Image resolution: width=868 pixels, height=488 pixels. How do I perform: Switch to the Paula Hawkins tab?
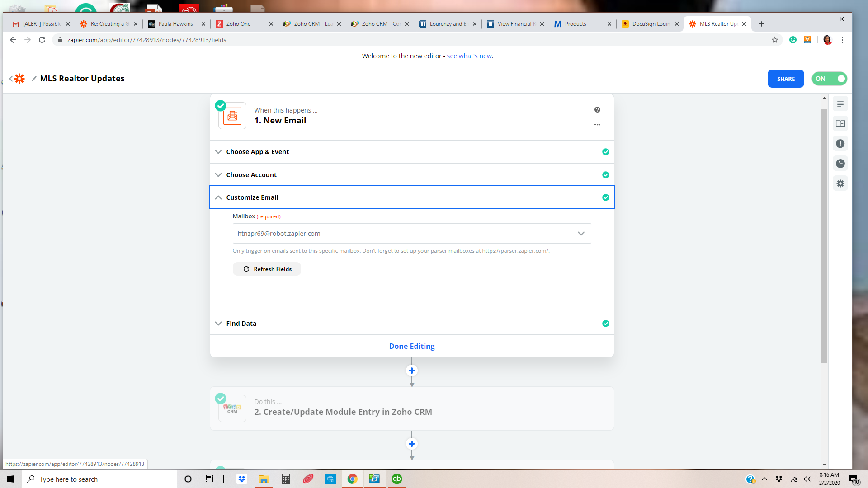pos(177,24)
